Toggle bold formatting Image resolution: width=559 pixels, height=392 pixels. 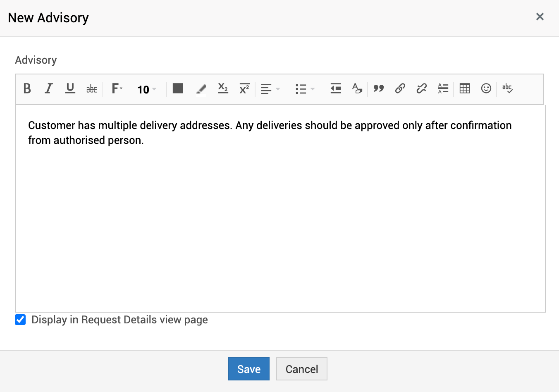[27, 88]
